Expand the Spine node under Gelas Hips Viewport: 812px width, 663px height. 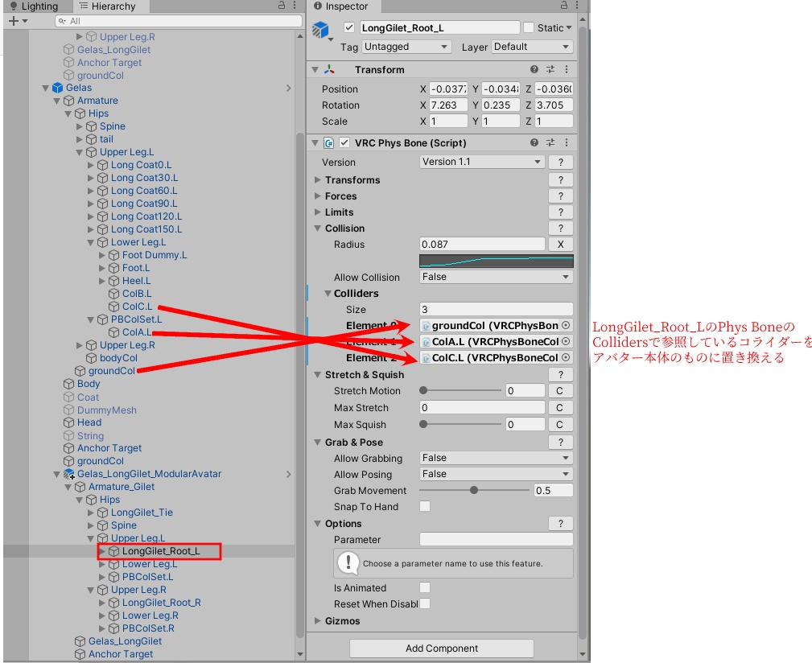tap(79, 126)
